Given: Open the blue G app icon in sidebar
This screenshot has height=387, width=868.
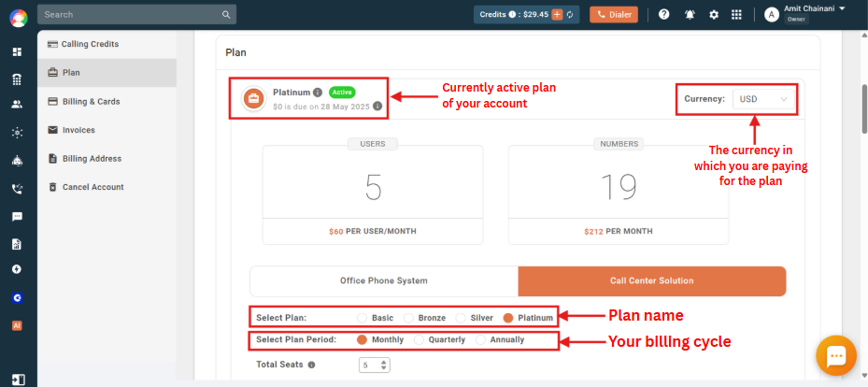Looking at the screenshot, I should [17, 298].
